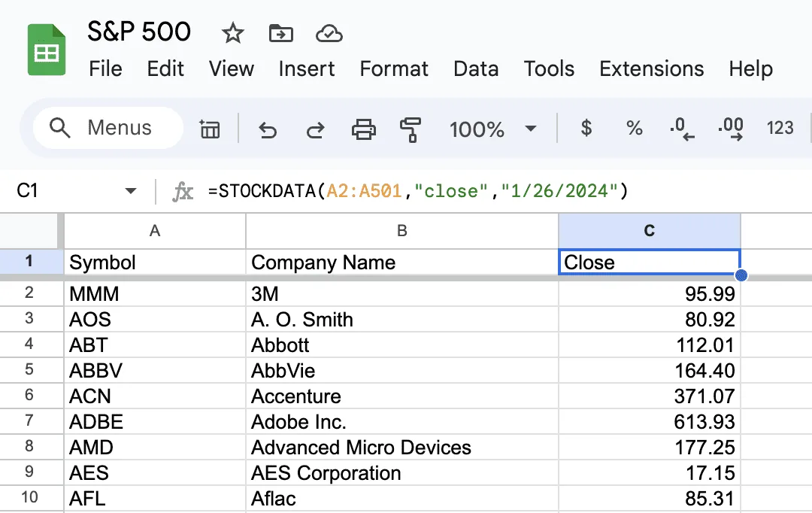Select the 112.01 close price cell
This screenshot has width=812, height=513.
[x=650, y=345]
